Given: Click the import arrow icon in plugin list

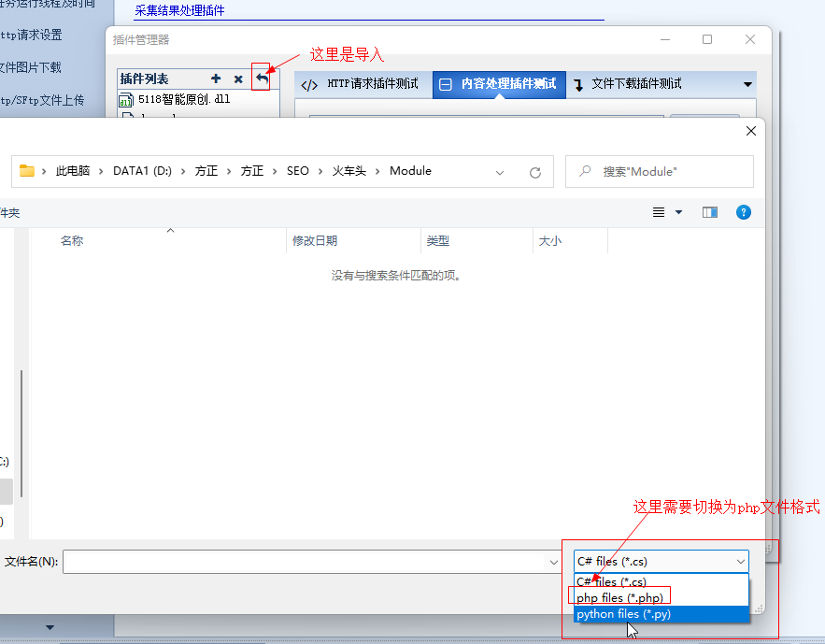Looking at the screenshot, I should (262, 79).
